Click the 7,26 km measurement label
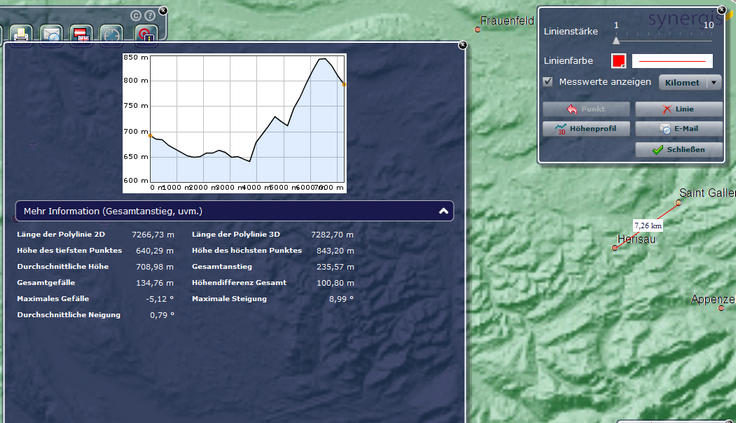Screen dimensions: 736x423 647,226
